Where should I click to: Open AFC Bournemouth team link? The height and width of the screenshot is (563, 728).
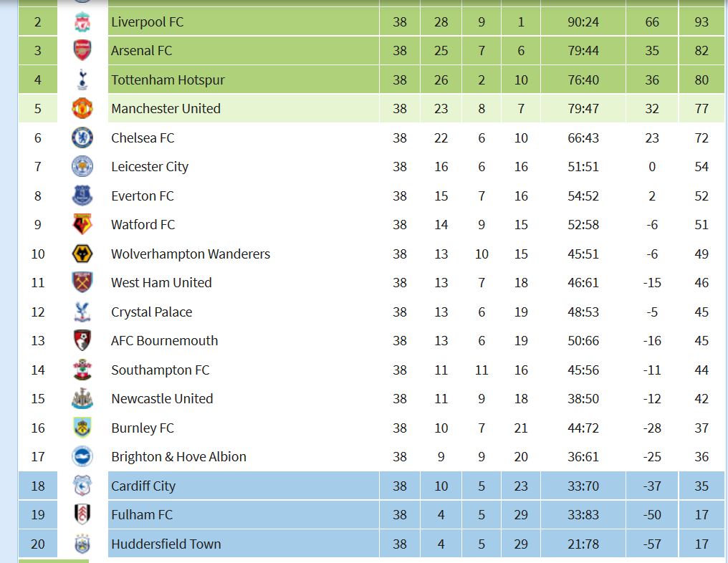164,341
